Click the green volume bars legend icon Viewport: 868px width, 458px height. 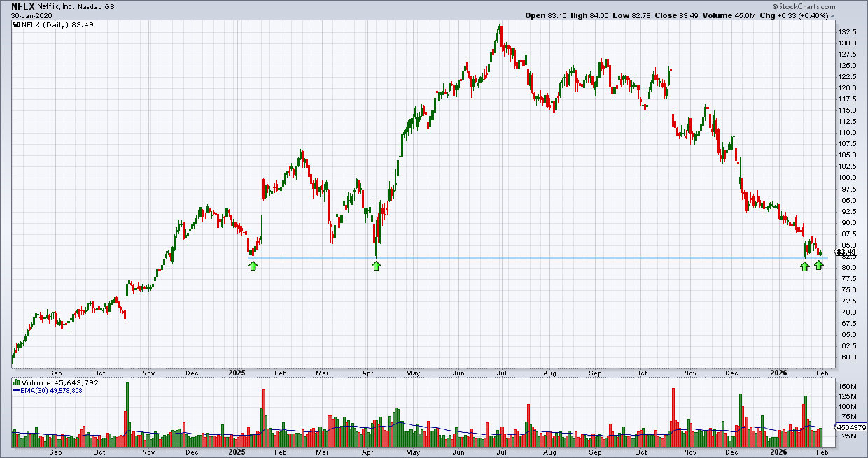pos(15,382)
